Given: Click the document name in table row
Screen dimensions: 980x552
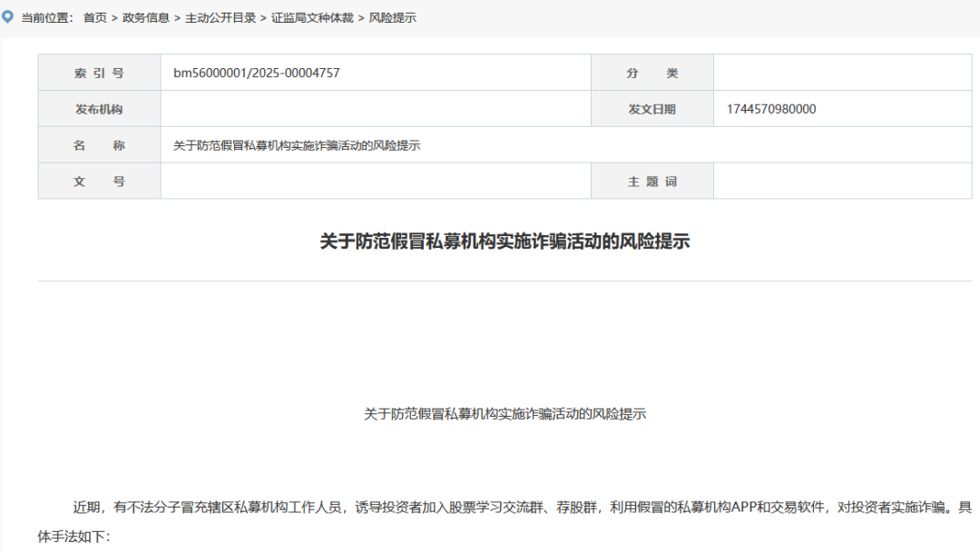Looking at the screenshot, I should (297, 145).
